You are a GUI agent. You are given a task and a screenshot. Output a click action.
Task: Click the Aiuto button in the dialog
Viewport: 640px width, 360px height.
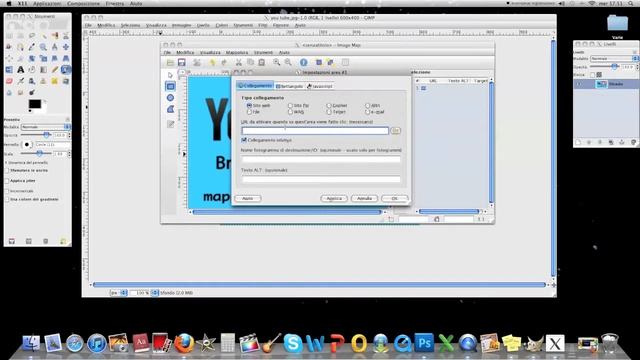[x=248, y=198]
